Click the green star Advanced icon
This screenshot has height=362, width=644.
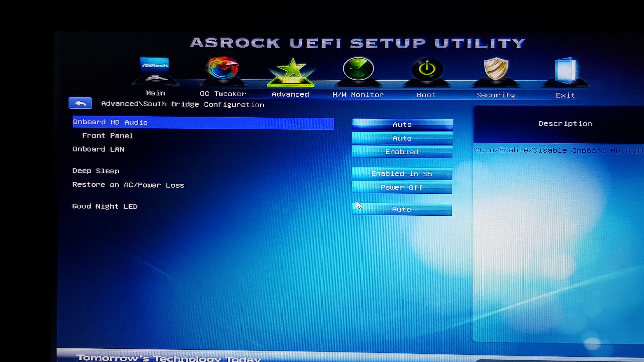[291, 72]
